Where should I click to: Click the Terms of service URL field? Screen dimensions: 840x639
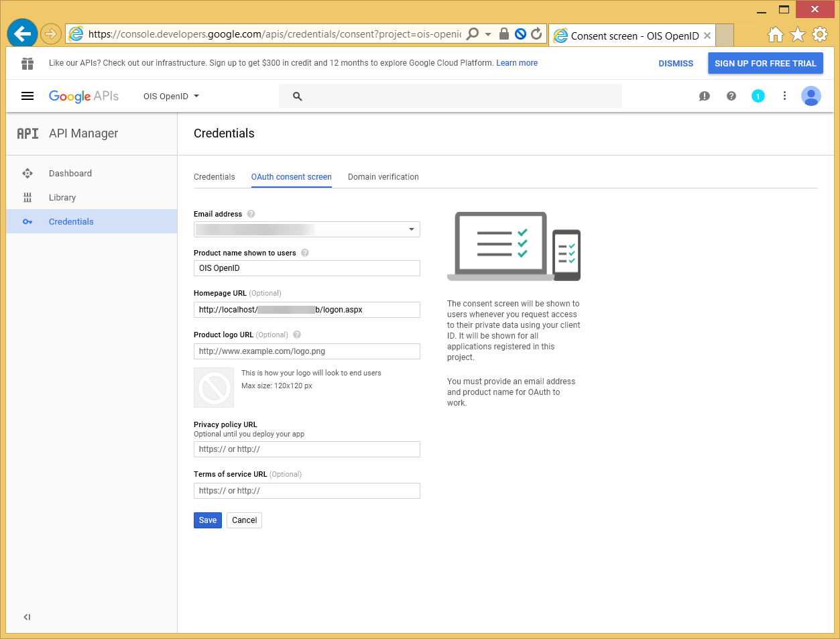[x=307, y=491]
